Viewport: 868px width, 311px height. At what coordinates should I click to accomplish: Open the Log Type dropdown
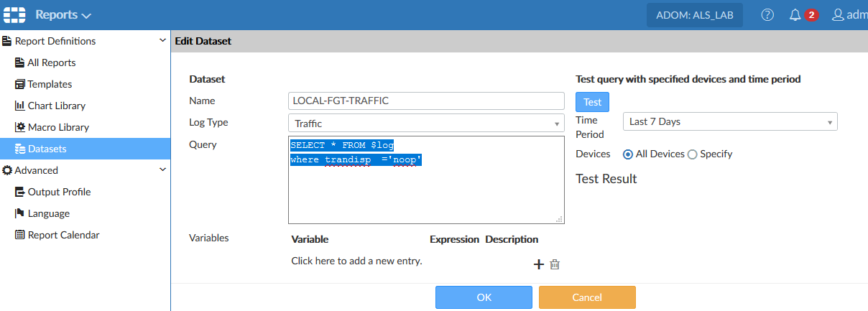click(426, 123)
